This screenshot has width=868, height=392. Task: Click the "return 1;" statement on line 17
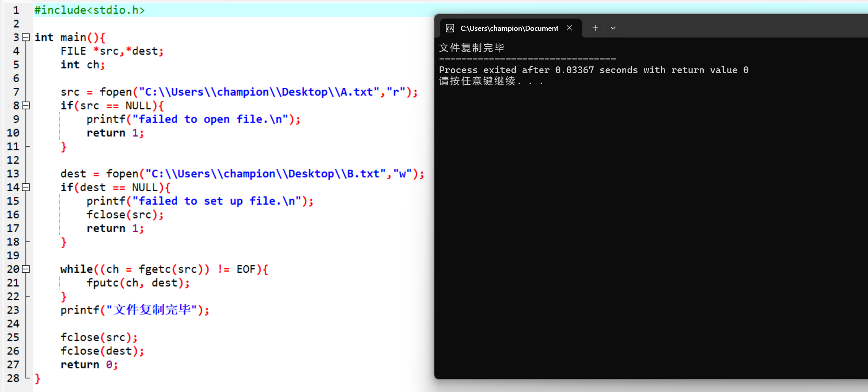coord(115,228)
